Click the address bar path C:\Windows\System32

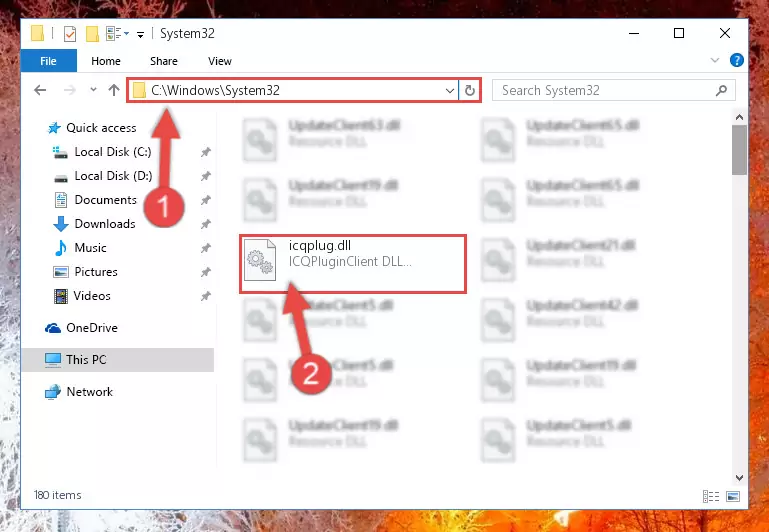tap(215, 90)
